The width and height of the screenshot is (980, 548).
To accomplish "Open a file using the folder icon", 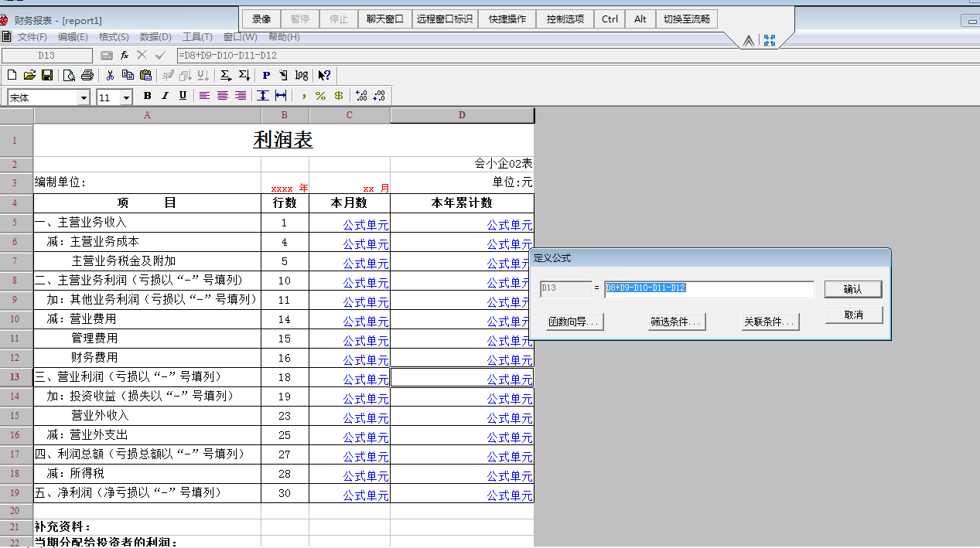I will [x=29, y=75].
